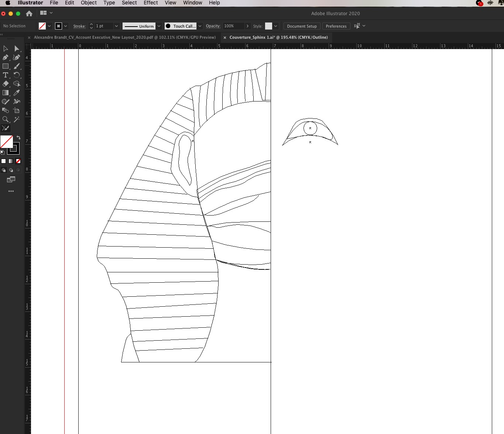This screenshot has width=504, height=434.
Task: Activate the Rotate tool
Action: (x=17, y=75)
